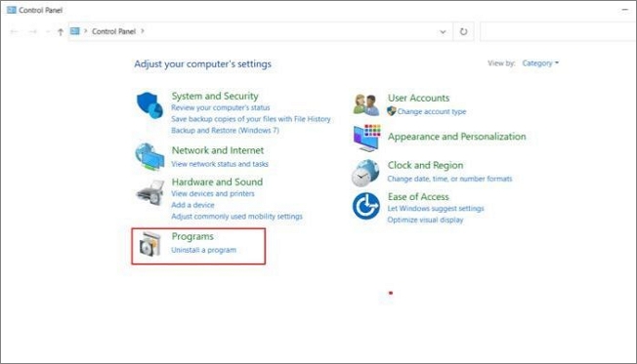Open the Ease of Access icon
637x364 pixels.
(x=365, y=206)
